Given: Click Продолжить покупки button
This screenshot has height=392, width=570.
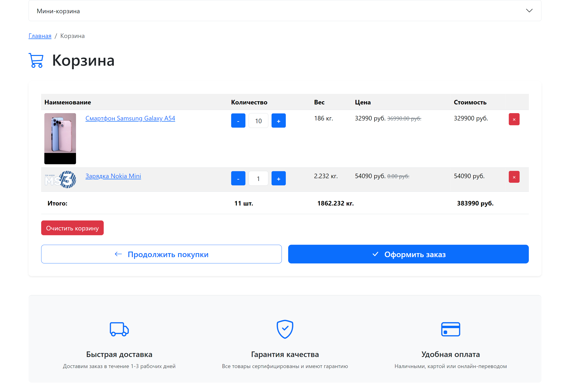Looking at the screenshot, I should pyautogui.click(x=161, y=254).
